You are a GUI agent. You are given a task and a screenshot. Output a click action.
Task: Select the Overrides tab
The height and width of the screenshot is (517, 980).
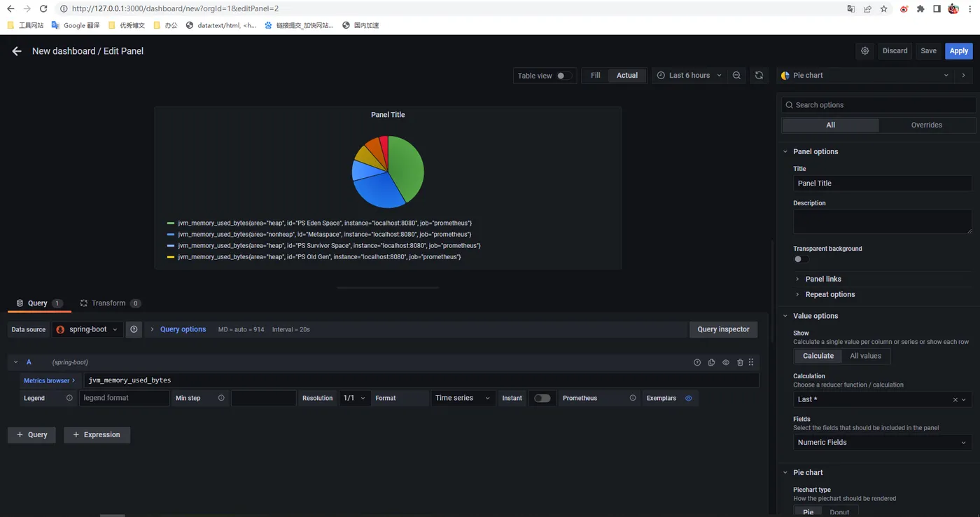click(x=926, y=125)
